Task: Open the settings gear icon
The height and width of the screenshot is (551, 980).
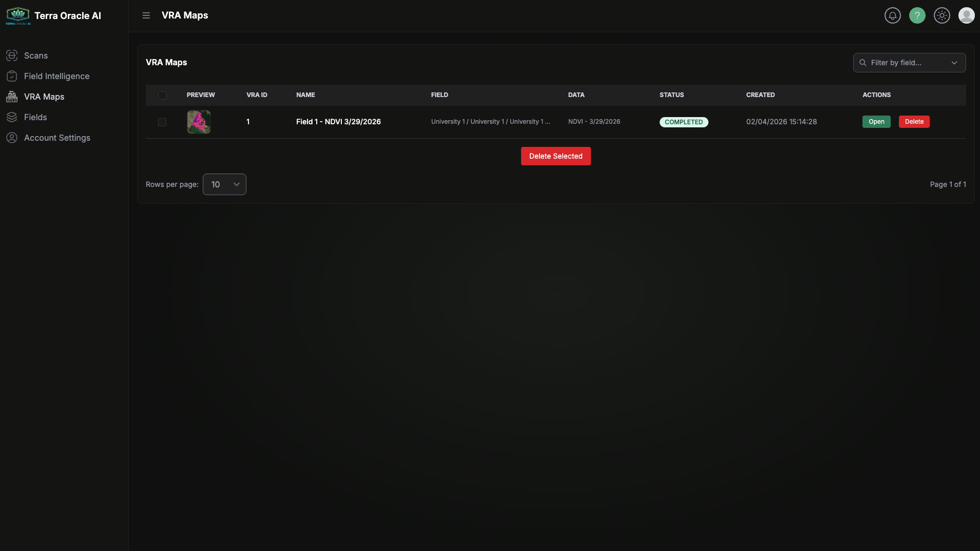Action: point(942,15)
